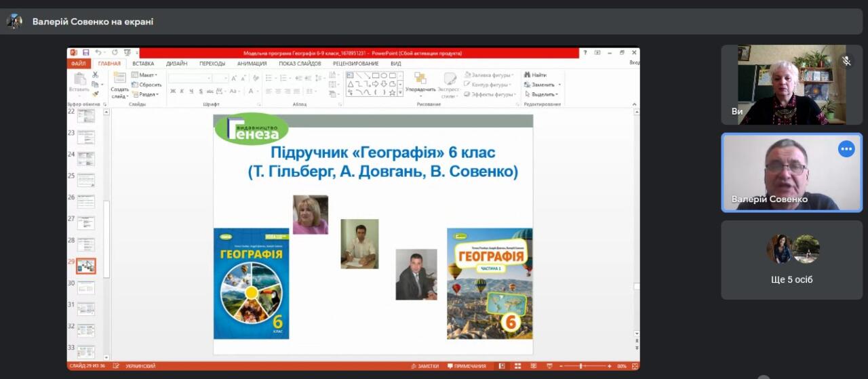Decrease font size with smaller A
Screen dimensions: 868x379
(x=243, y=78)
